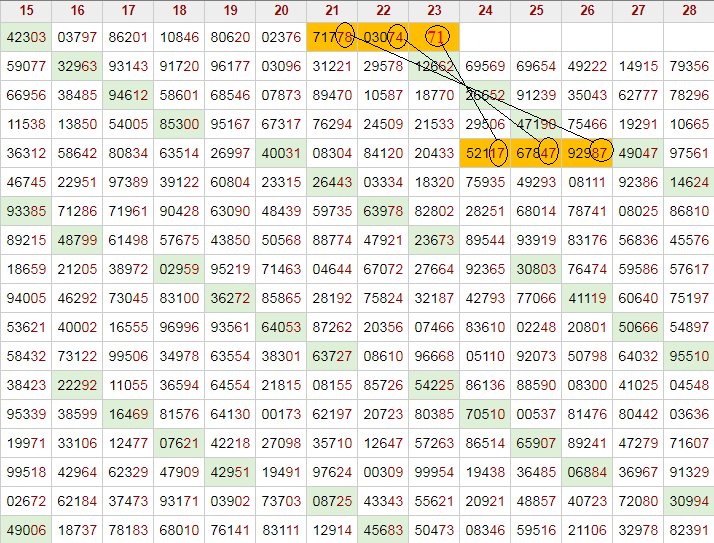This screenshot has width=714, height=543.
Task: Click the cell 69569
Action: coord(485,66)
